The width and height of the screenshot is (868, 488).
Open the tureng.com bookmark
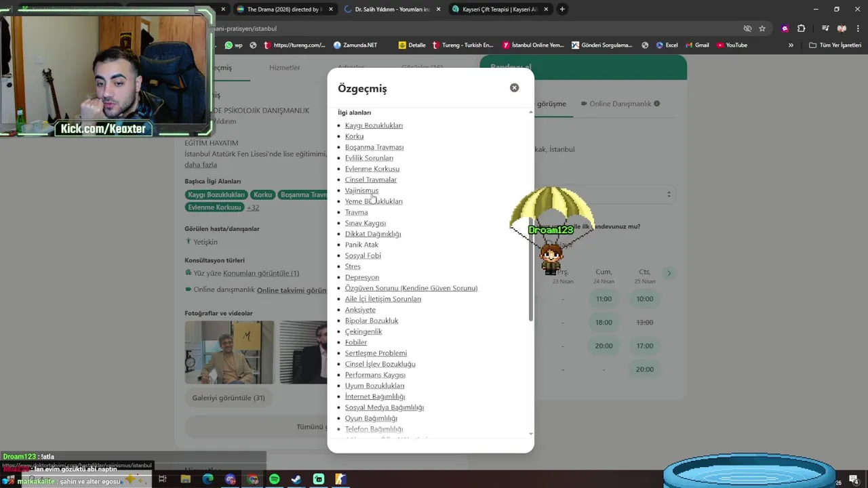click(295, 45)
